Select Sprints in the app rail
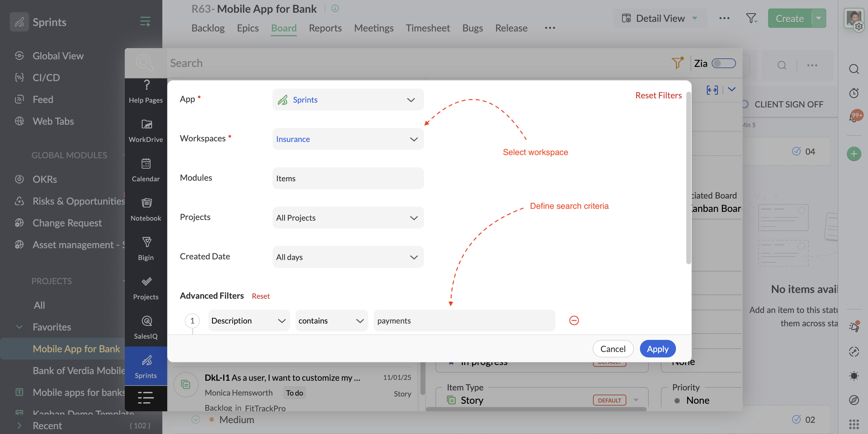This screenshot has width=868, height=434. coord(146,366)
